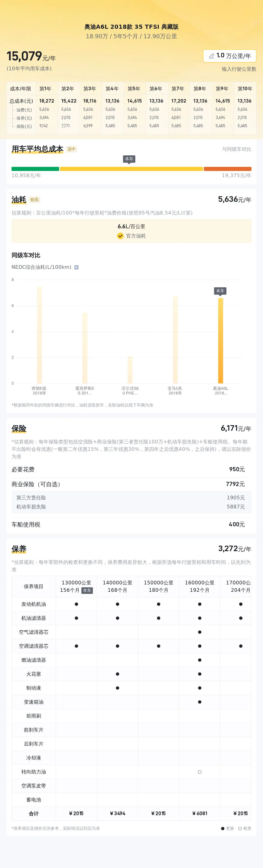The width and height of the screenshot is (263, 868).
Task: Click the ¥6081 maintenance total
Action: pos(200,813)
